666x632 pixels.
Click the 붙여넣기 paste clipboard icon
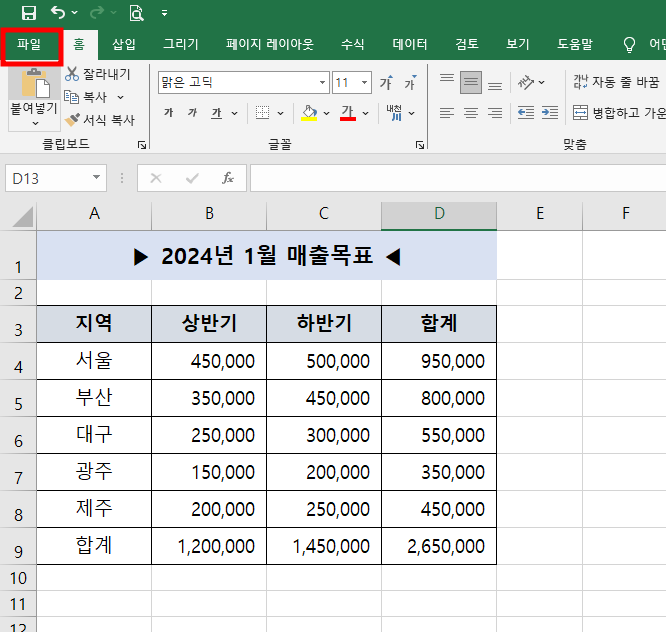click(35, 84)
